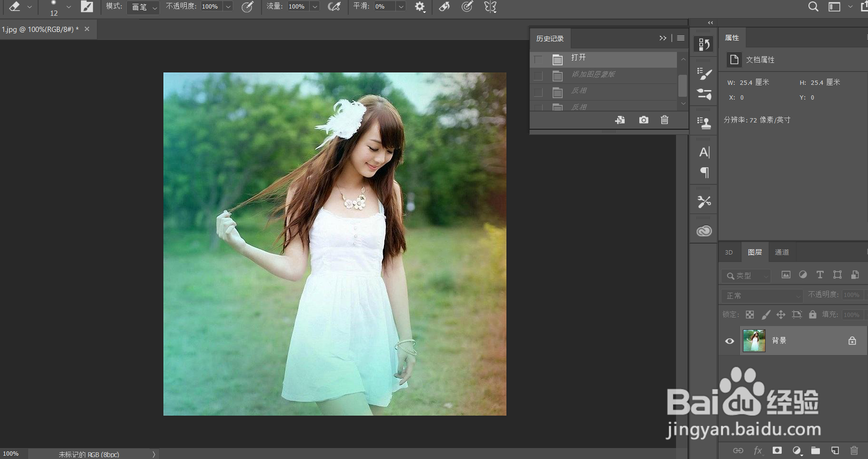Viewport: 868px width, 459px height.
Task: Set history brush source for 打开
Action: [538, 60]
